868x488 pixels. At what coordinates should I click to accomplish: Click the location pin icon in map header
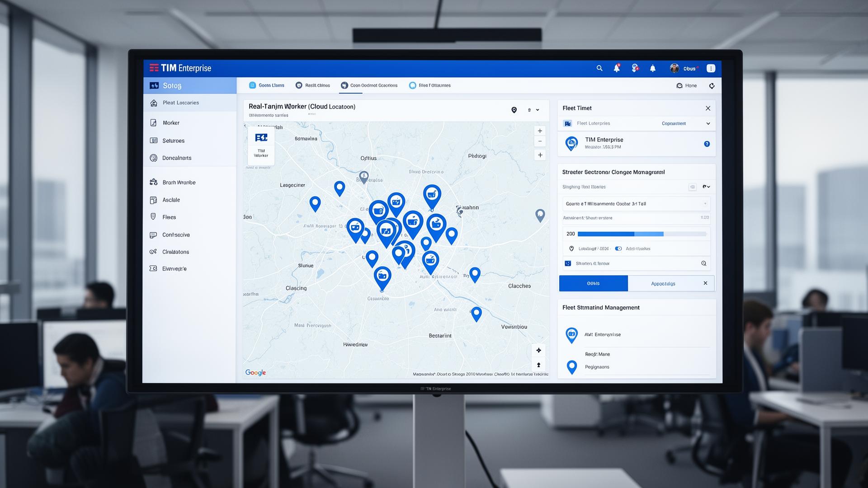(x=514, y=110)
